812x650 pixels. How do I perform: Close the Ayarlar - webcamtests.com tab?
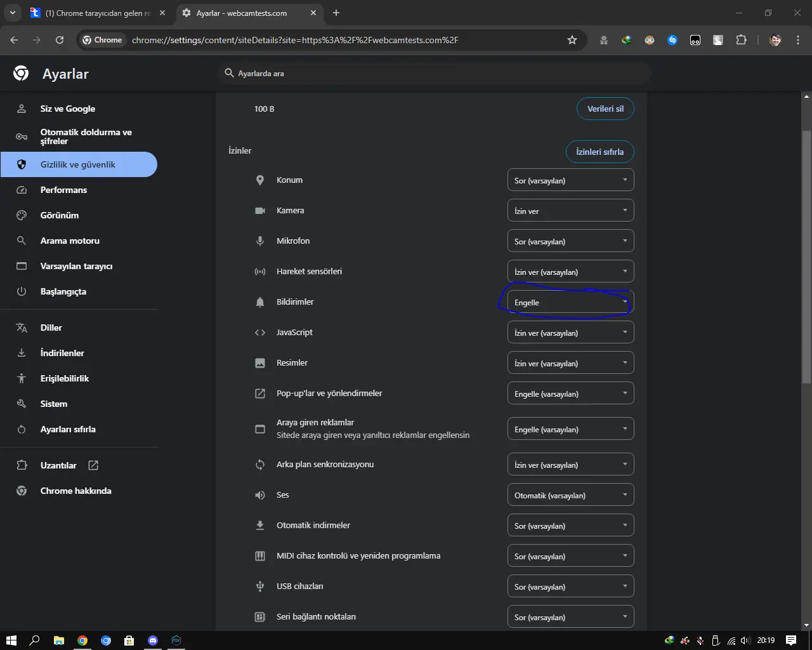pyautogui.click(x=313, y=13)
